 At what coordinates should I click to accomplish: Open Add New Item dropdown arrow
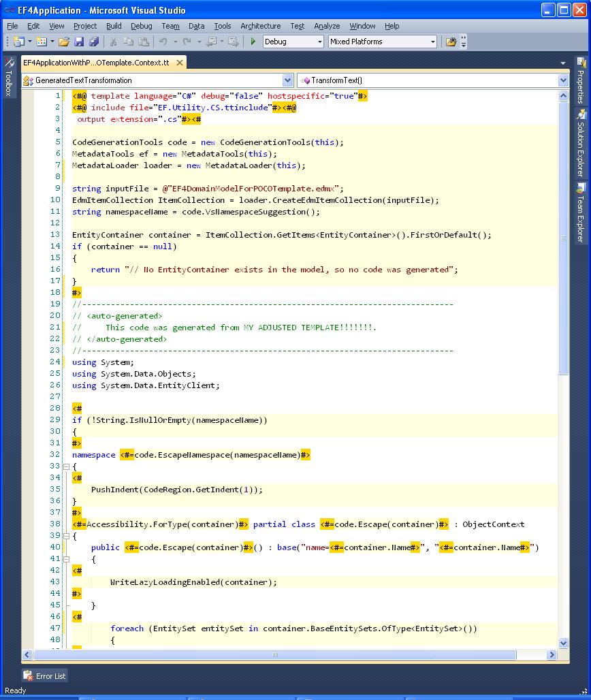coord(52,42)
